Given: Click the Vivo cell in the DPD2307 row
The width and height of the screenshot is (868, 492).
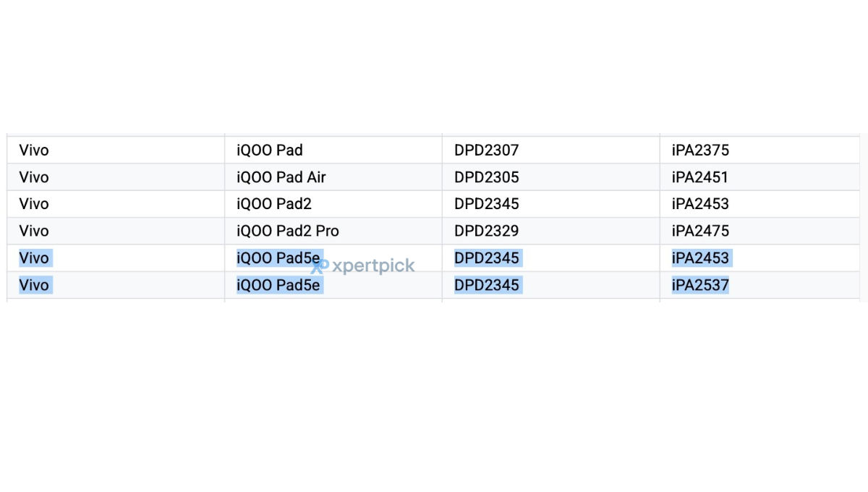Looking at the screenshot, I should (x=116, y=150).
